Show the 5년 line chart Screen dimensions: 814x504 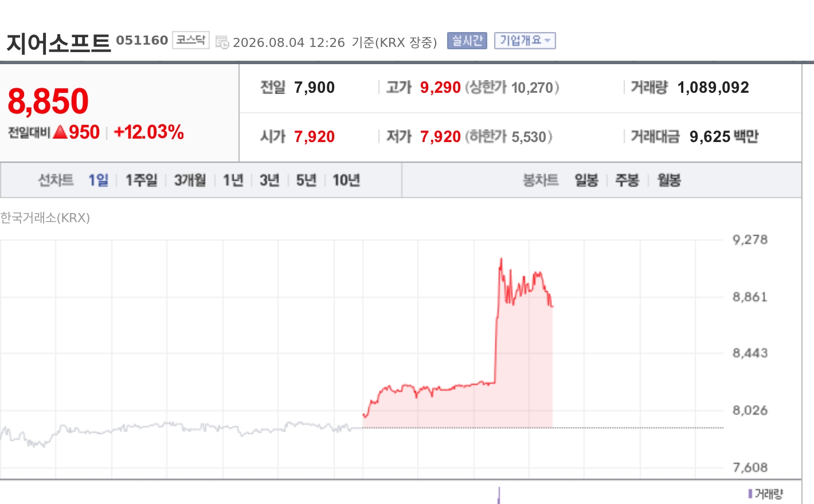click(x=306, y=180)
